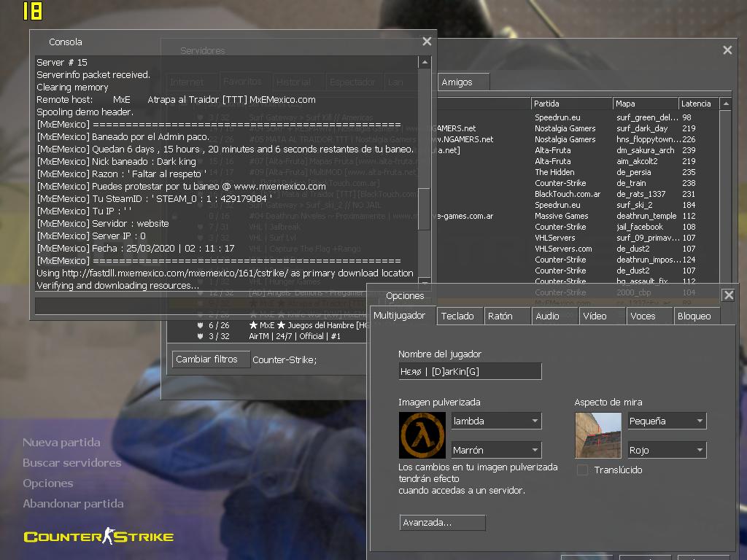The height and width of the screenshot is (560, 747).
Task: Open the Marrón spray color dropdown
Action: tap(496, 450)
